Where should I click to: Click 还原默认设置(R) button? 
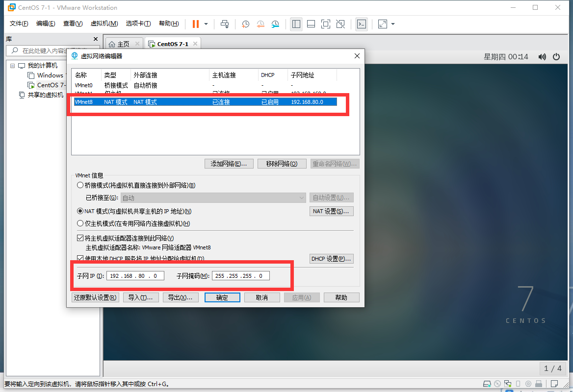coord(95,297)
